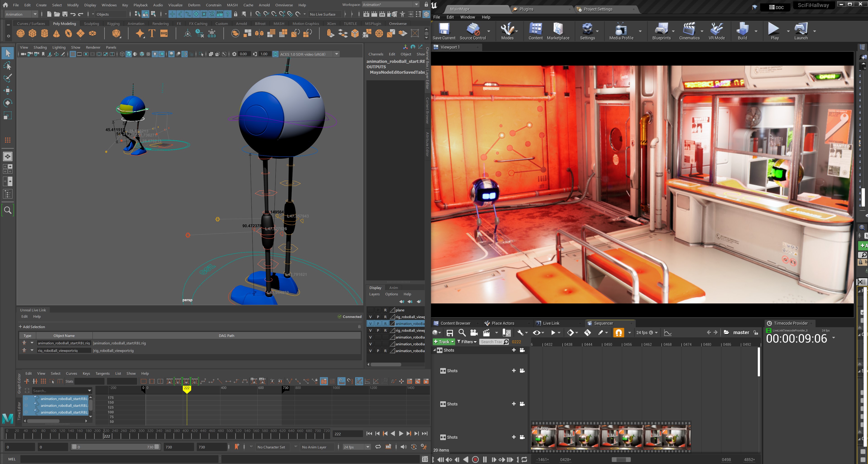Open the Live Link tab in Unreal
Screen dimensions: 868x464
click(x=551, y=323)
